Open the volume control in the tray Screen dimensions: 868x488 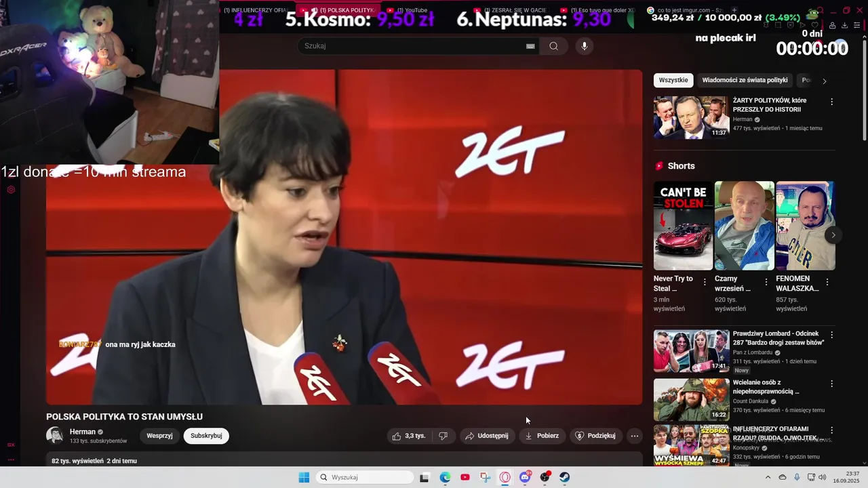(823, 477)
